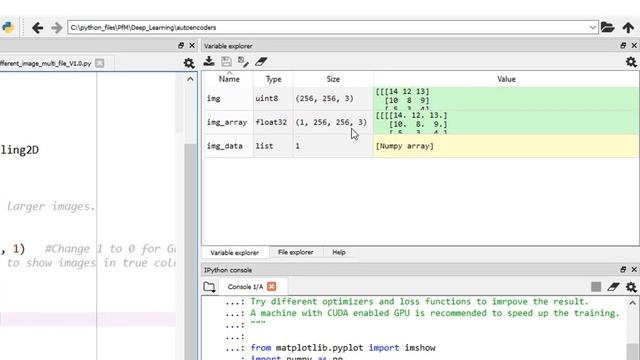Import data into Variable explorer

pyautogui.click(x=209, y=62)
